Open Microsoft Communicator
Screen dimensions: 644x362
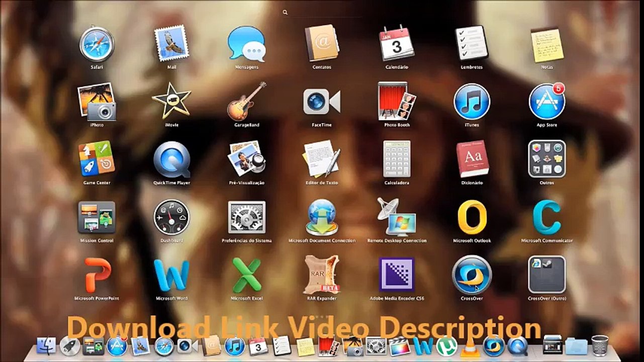coord(547,217)
